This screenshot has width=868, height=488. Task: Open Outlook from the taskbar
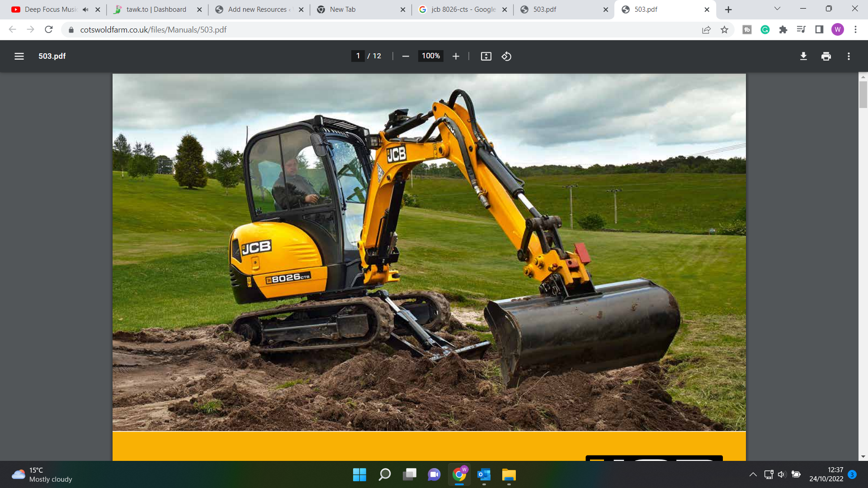click(484, 474)
